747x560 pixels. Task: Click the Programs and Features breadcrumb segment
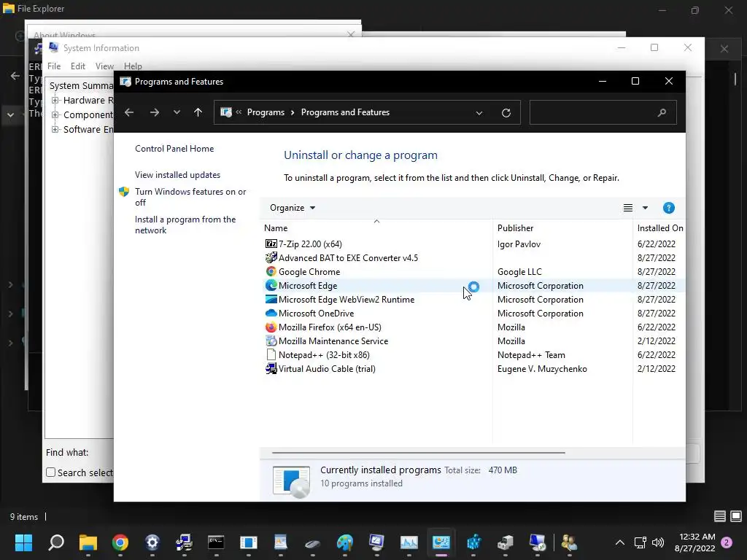click(x=345, y=112)
